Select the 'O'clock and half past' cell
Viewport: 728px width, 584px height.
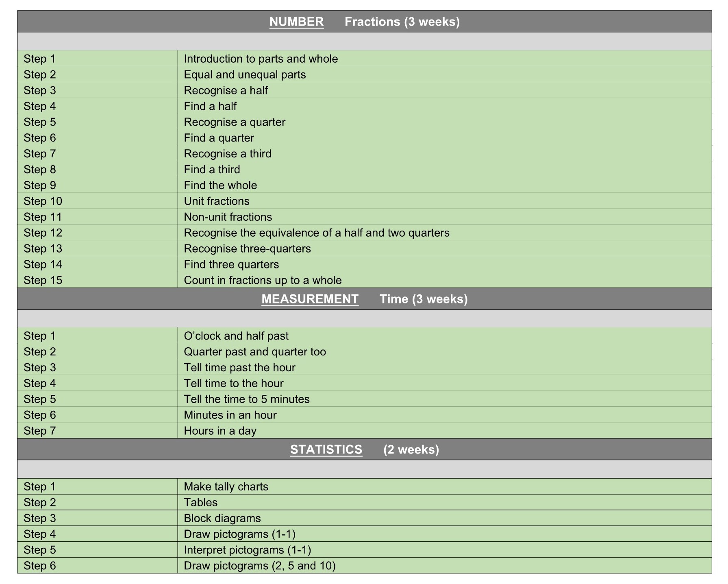pyautogui.click(x=236, y=336)
